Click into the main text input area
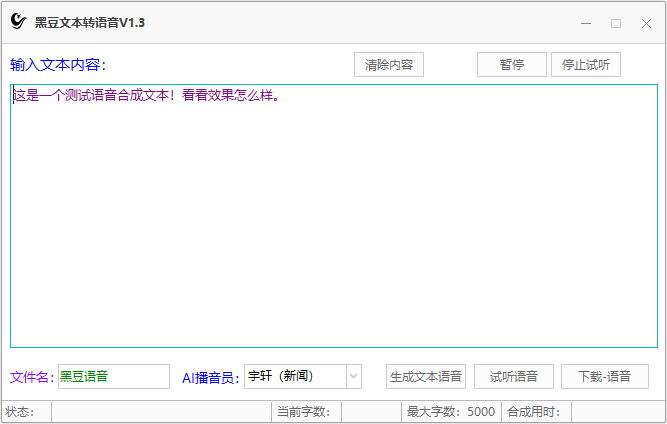This screenshot has width=667, height=424. 334,216
